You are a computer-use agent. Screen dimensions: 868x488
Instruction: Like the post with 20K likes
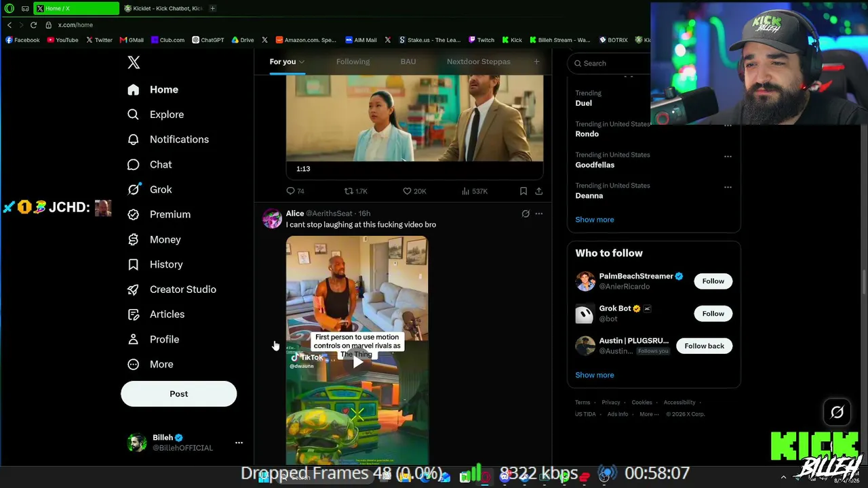point(414,191)
